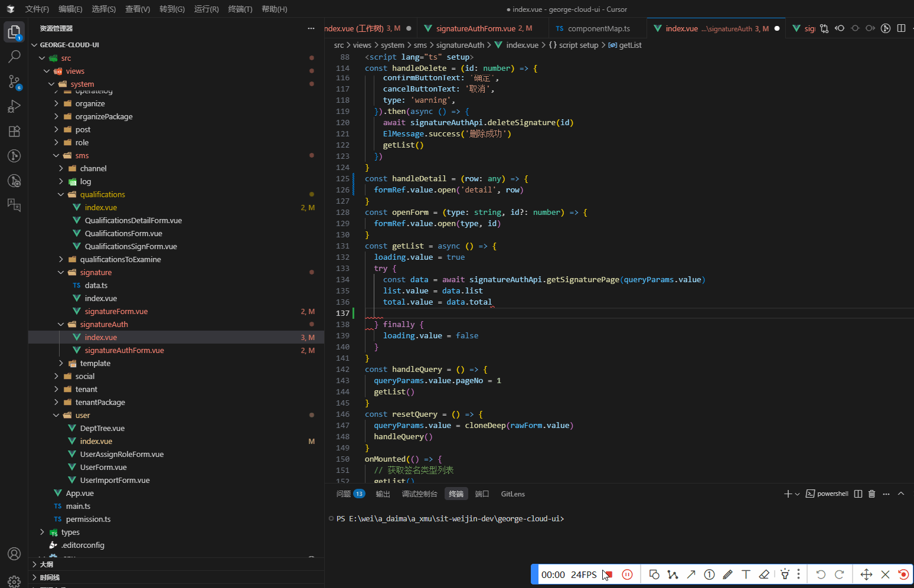Open Source Control view with badge 6
The height and width of the screenshot is (588, 914).
click(x=14, y=81)
